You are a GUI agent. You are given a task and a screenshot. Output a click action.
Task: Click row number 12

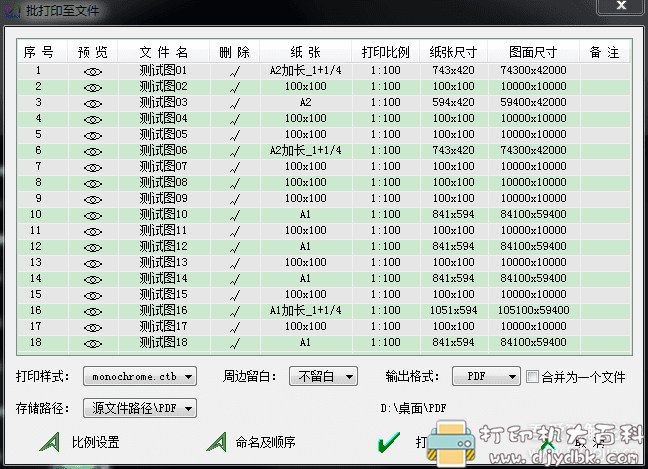pyautogui.click(x=36, y=246)
